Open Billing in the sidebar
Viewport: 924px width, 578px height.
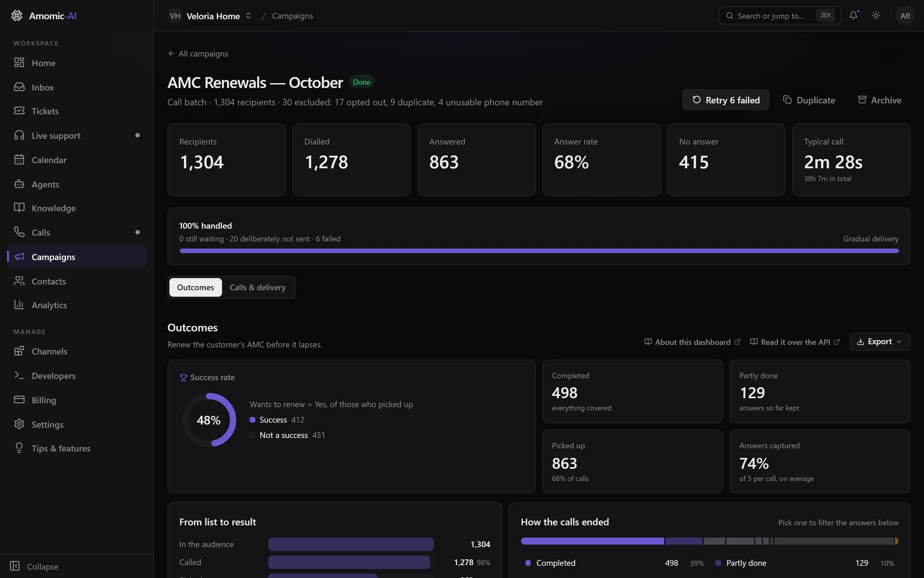77,400
